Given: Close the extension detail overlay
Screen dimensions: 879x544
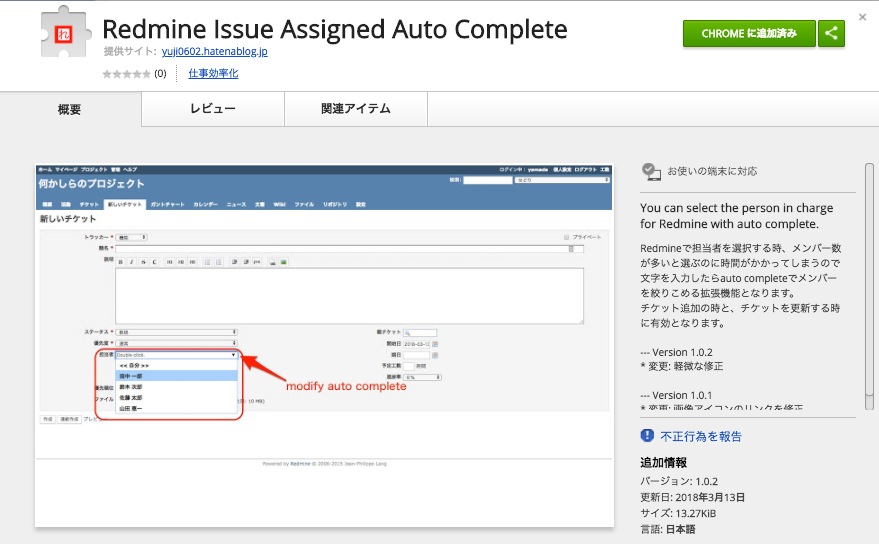Looking at the screenshot, I should point(862,17).
